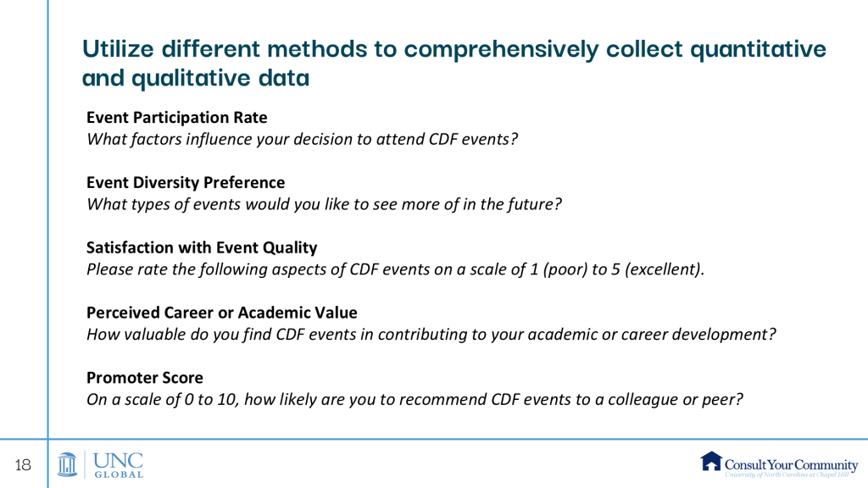Select the slide number 18
Image resolution: width=868 pixels, height=488 pixels.
(23, 464)
